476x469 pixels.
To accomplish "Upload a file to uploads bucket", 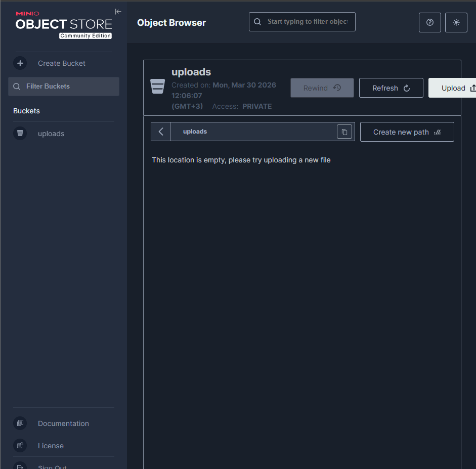I will pos(452,88).
